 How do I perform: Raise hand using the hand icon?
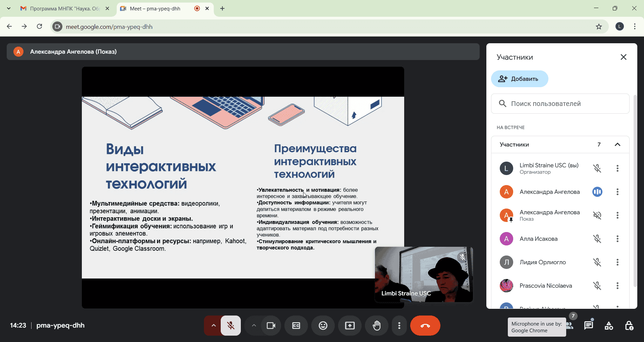pyautogui.click(x=377, y=326)
